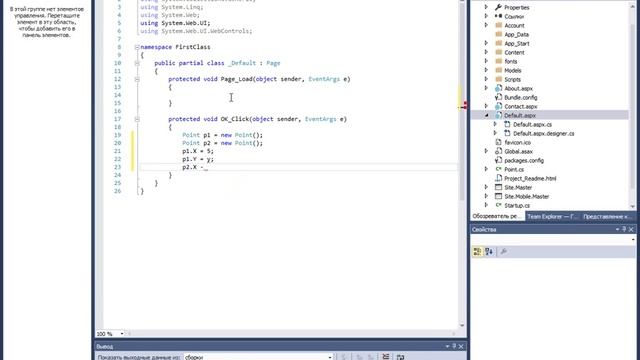This screenshot has height=360, width=640.
Task: Expand the Default.aspx.designer.cs node
Action: [x=496, y=133]
